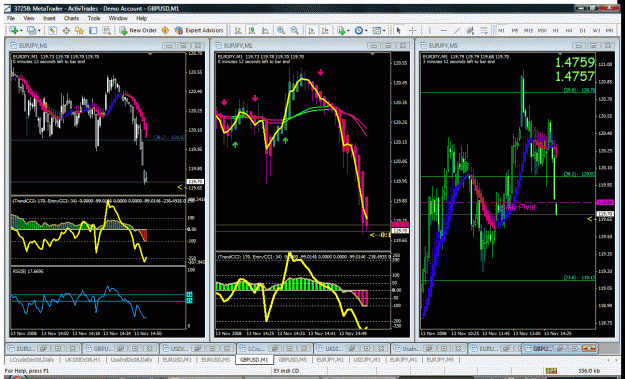The width and height of the screenshot is (625, 379).
Task: Click the New Order button
Action: pos(138,30)
